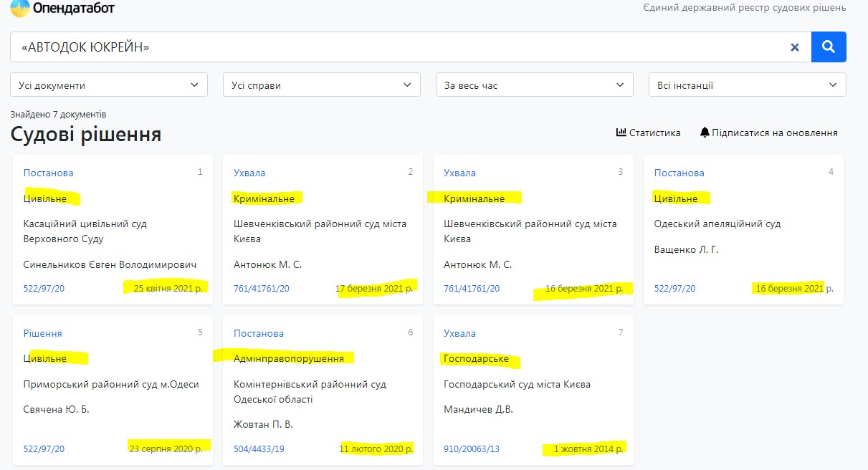Click the Opendatabot logo icon

coord(19,8)
